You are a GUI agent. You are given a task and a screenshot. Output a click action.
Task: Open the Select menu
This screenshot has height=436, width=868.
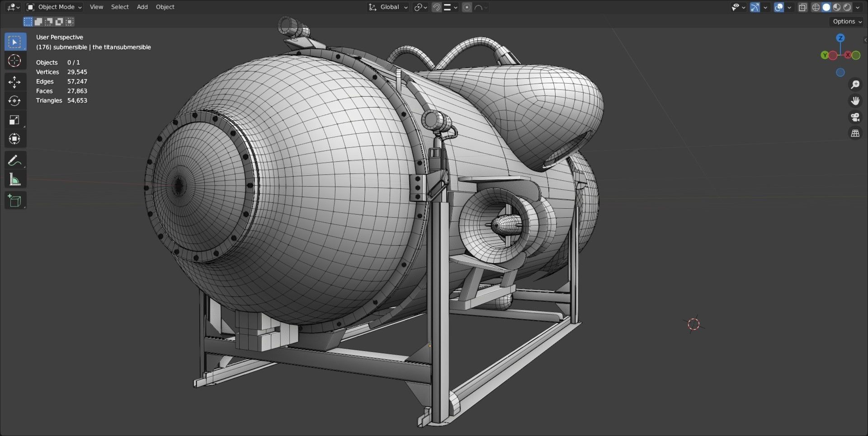point(120,7)
